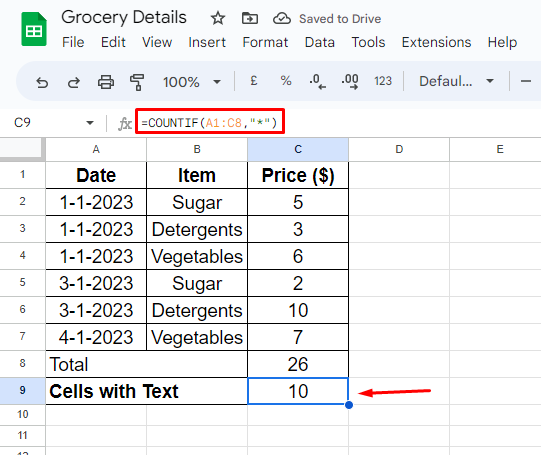Click price cell showing 7
The image size is (541, 455).
point(298,337)
